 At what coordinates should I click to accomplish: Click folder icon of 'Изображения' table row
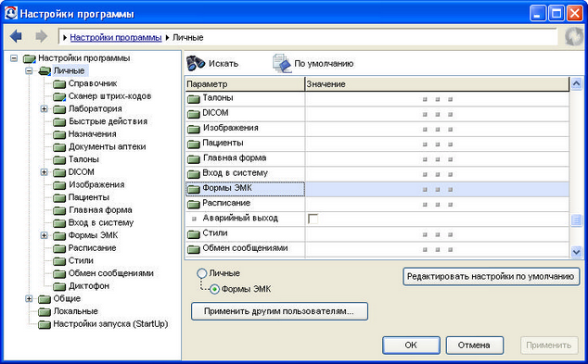pyautogui.click(x=194, y=129)
